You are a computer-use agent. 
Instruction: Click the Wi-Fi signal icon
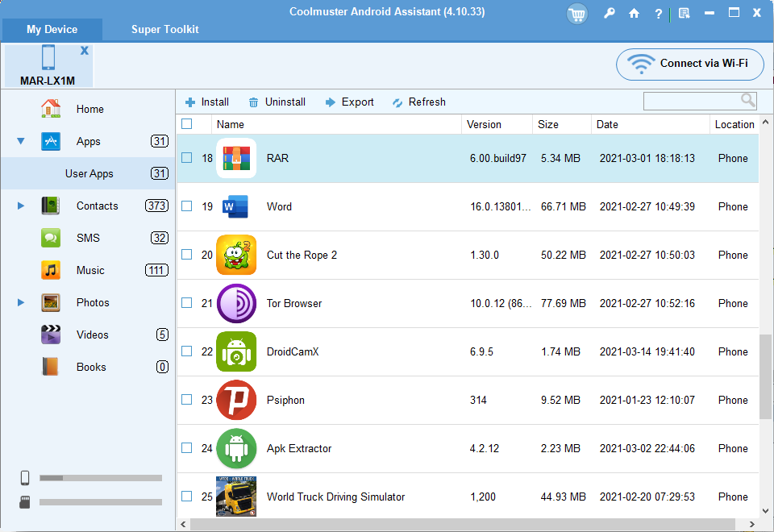[x=641, y=64]
